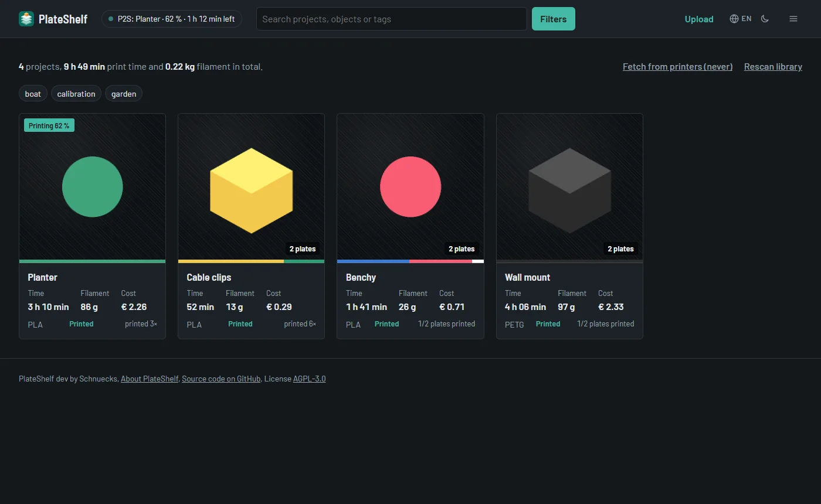Focus the search projects input field
Viewport: 821px width, 504px height.
click(x=392, y=19)
